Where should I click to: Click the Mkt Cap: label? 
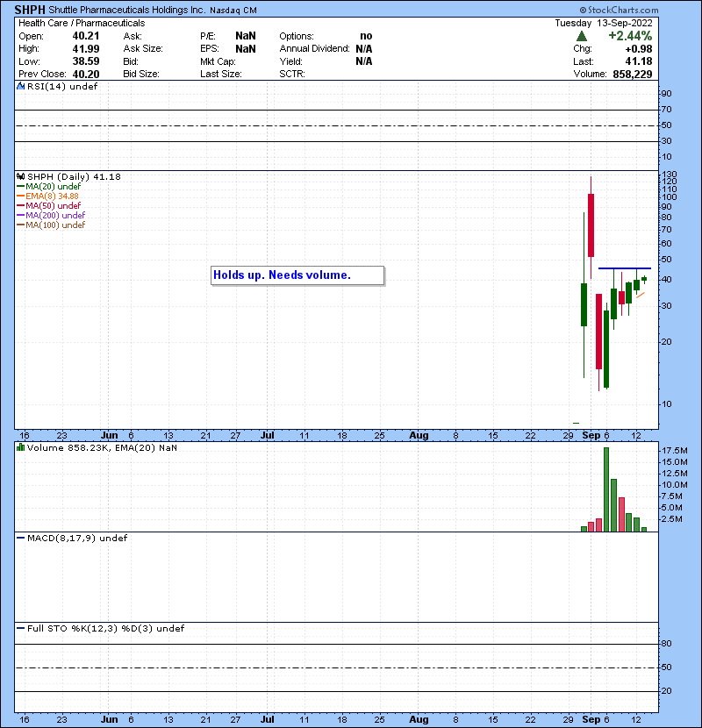[x=218, y=61]
